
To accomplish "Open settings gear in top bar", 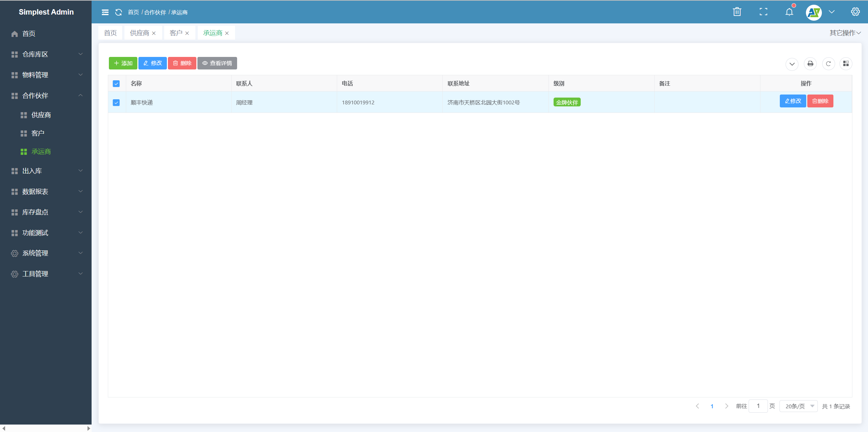I will coord(855,12).
